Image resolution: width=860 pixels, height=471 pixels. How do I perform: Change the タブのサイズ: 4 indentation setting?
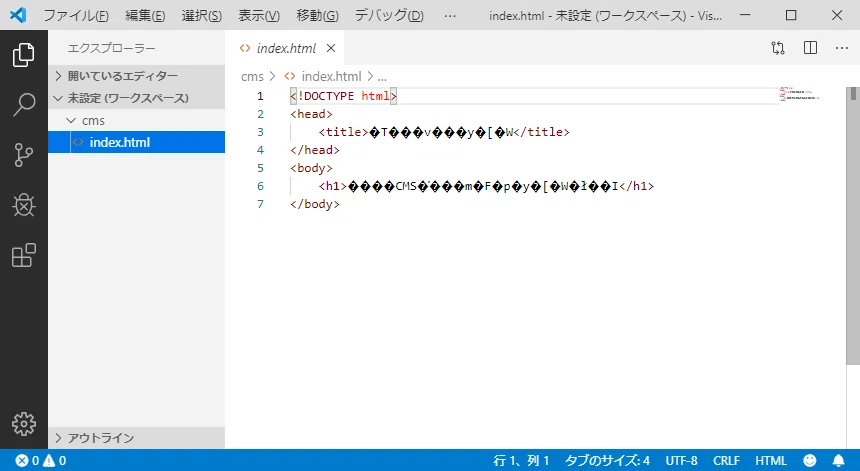pos(607,461)
